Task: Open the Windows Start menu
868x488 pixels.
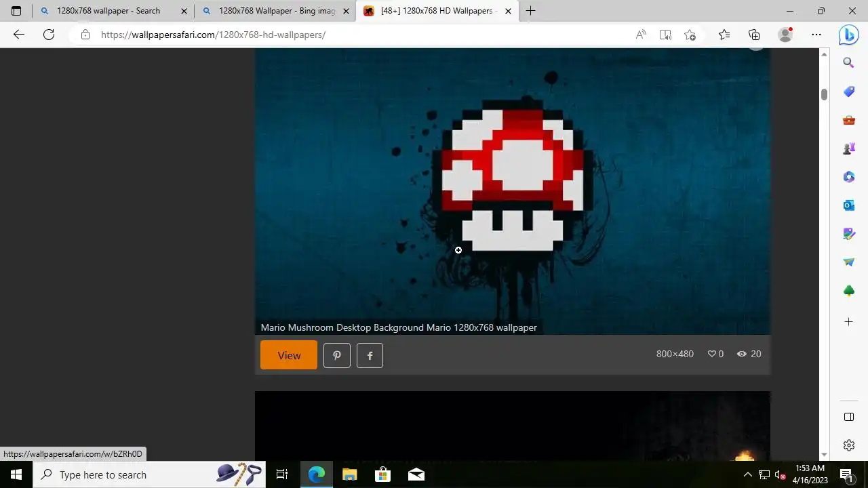Action: pos(16,474)
